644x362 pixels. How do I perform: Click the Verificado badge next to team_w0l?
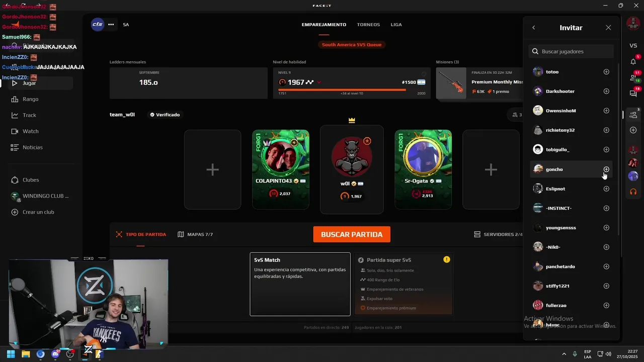pos(165,115)
